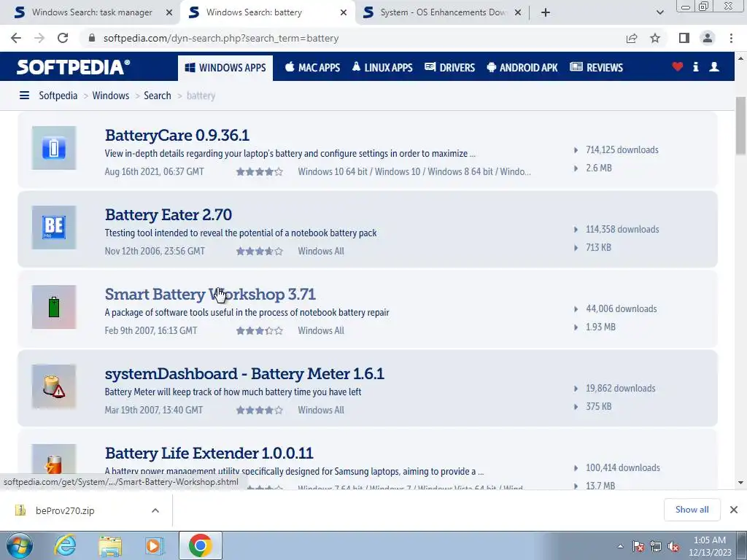747x560 pixels.
Task: Open the MAC APPS menu
Action: click(312, 68)
